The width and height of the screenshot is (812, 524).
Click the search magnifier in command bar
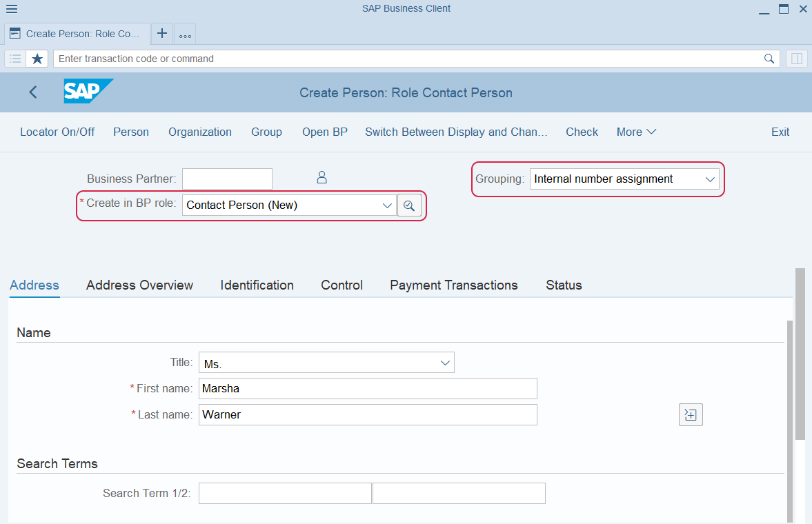(x=769, y=59)
